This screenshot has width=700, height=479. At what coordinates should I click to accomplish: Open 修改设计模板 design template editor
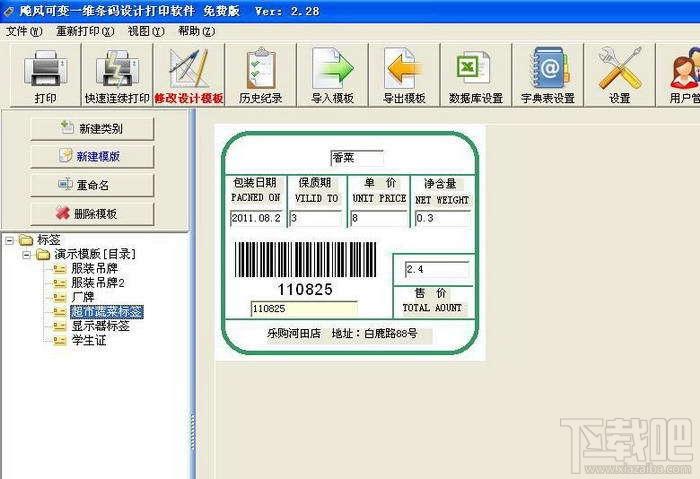189,75
